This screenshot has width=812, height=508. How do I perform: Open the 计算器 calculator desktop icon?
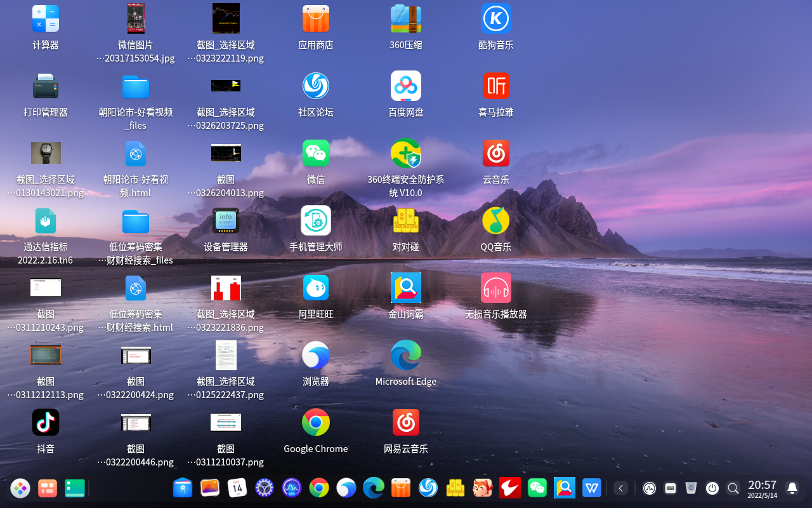click(x=46, y=19)
